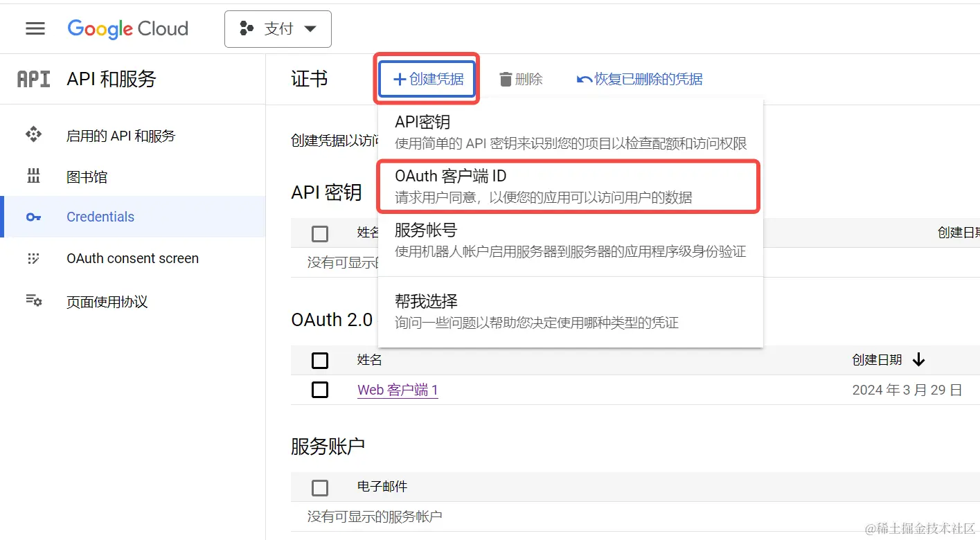Click the 页面使用协议 settings-list icon
980x540 pixels.
(x=33, y=300)
